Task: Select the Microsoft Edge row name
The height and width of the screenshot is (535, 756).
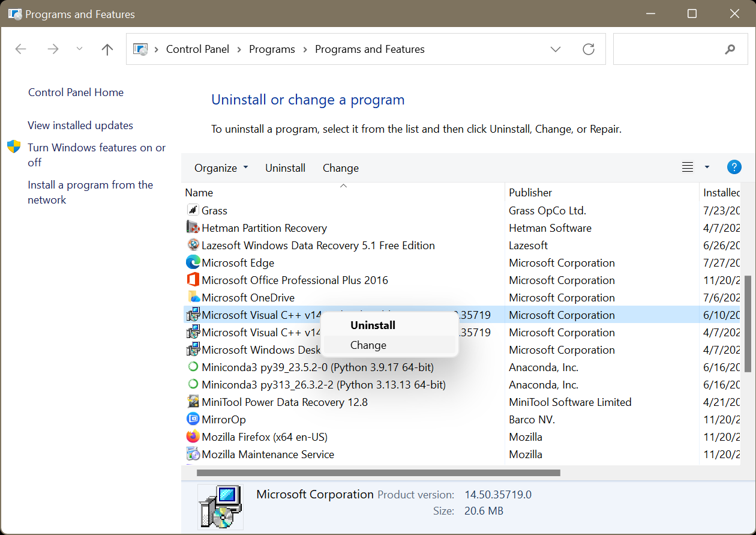Action: (x=238, y=263)
